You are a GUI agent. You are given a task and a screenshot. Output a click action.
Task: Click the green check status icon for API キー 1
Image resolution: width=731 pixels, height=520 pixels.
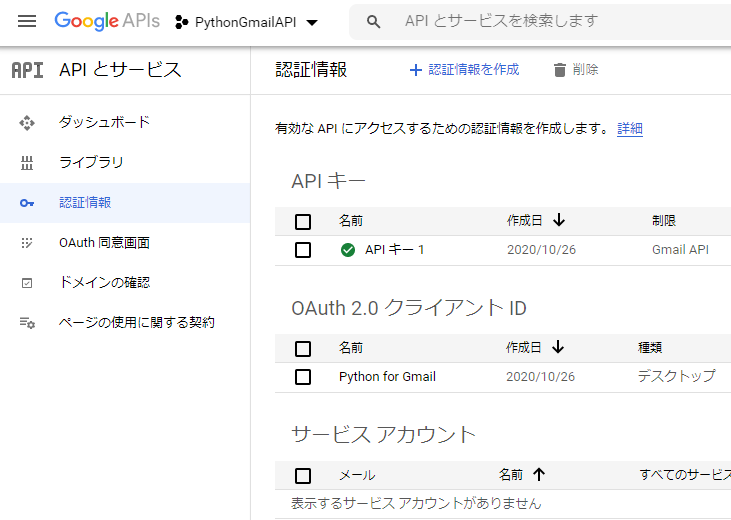click(348, 250)
